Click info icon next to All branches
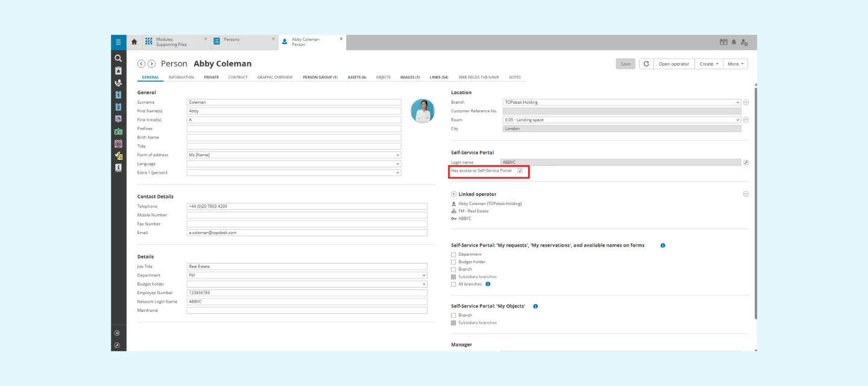The height and width of the screenshot is (386, 868). pyautogui.click(x=488, y=284)
